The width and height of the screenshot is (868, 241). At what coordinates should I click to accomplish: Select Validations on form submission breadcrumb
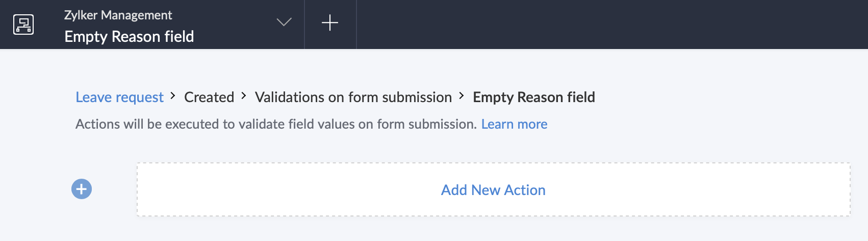353,97
